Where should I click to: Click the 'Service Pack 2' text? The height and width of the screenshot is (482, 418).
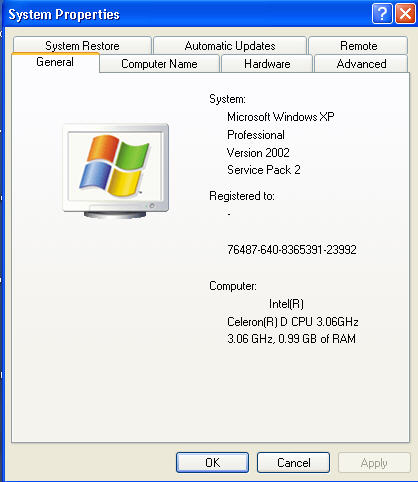[x=264, y=170]
